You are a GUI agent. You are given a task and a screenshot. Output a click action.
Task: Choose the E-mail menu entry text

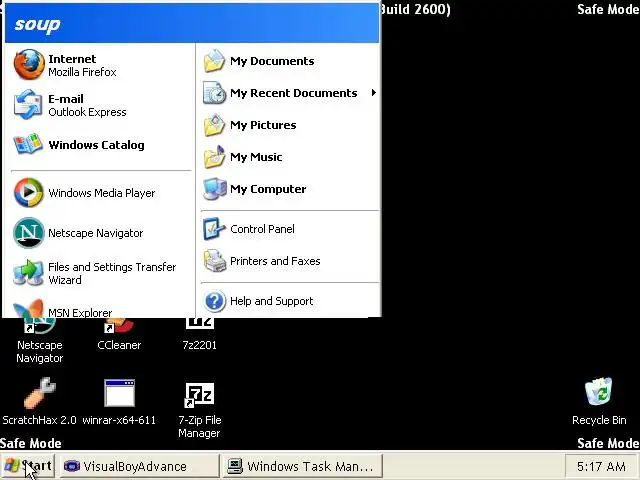tap(66, 99)
